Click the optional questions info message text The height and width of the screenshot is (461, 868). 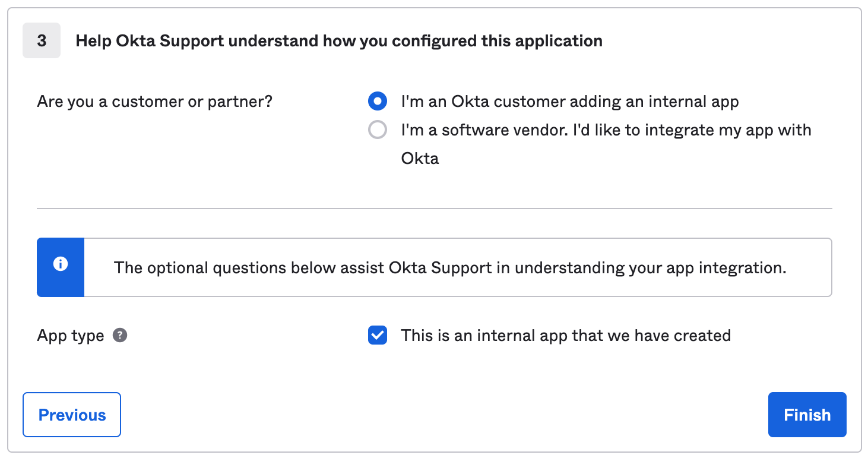coord(449,268)
